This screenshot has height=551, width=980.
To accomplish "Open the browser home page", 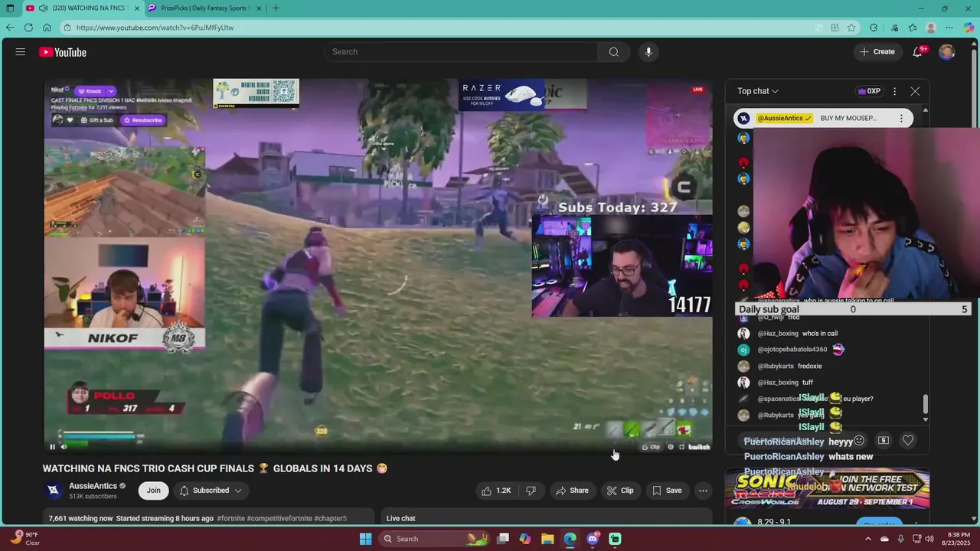I will tap(47, 28).
